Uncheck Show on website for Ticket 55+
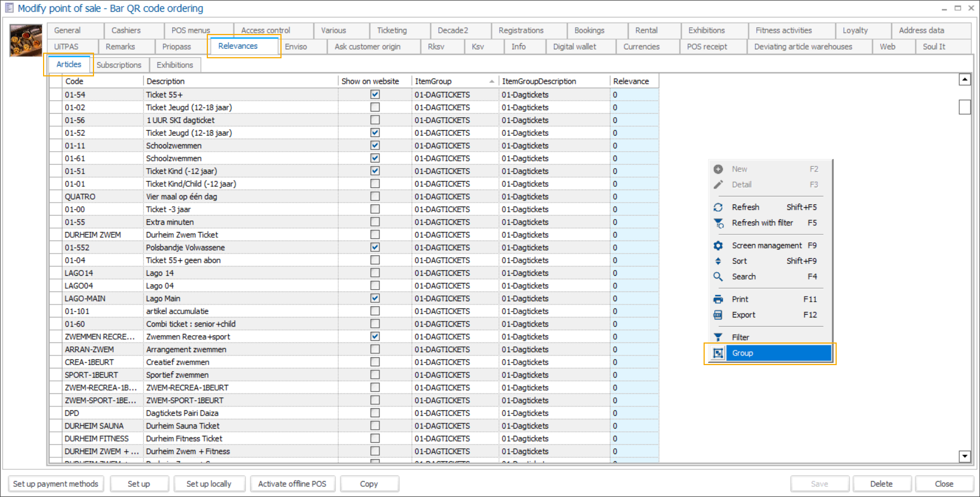This screenshot has width=980, height=497. pyautogui.click(x=375, y=95)
